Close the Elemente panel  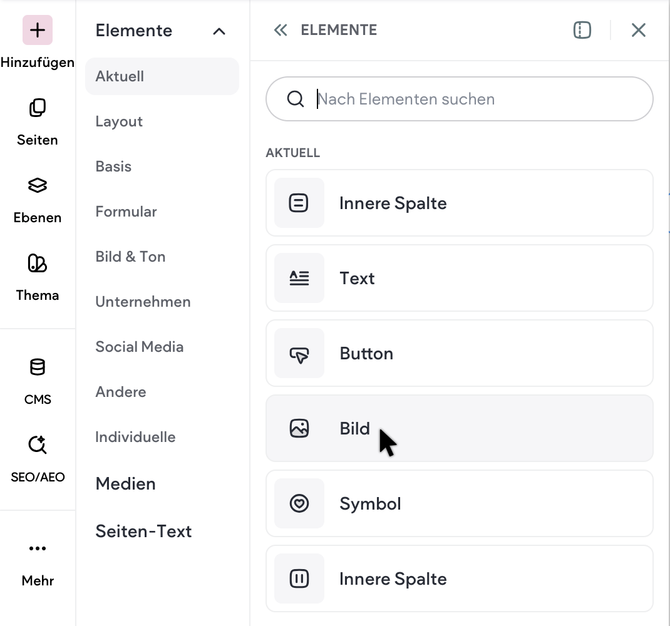tap(638, 30)
